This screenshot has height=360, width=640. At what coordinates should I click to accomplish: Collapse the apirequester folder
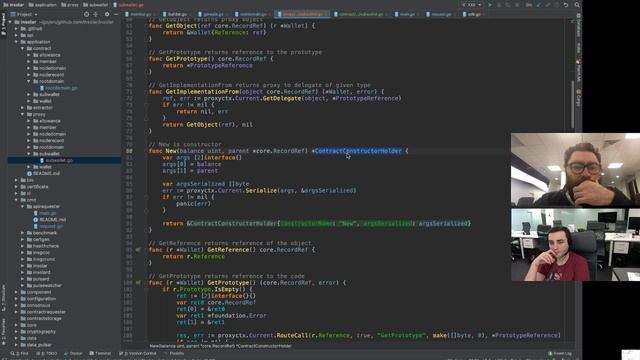click(22, 207)
